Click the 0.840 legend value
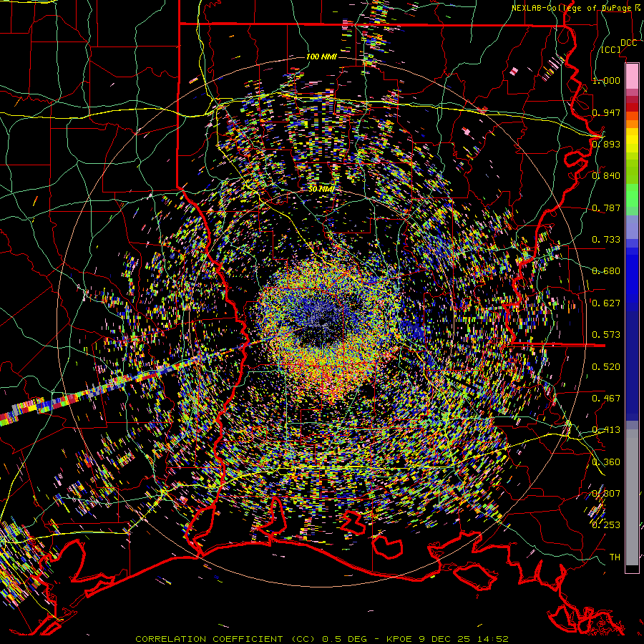Screen dimensions: 644x644 coord(606,176)
